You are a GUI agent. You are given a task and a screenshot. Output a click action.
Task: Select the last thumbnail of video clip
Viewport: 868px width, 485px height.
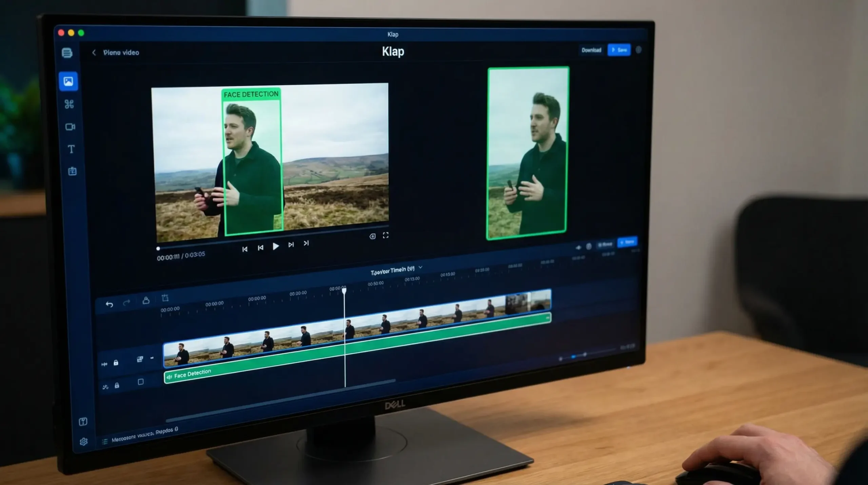[540, 300]
